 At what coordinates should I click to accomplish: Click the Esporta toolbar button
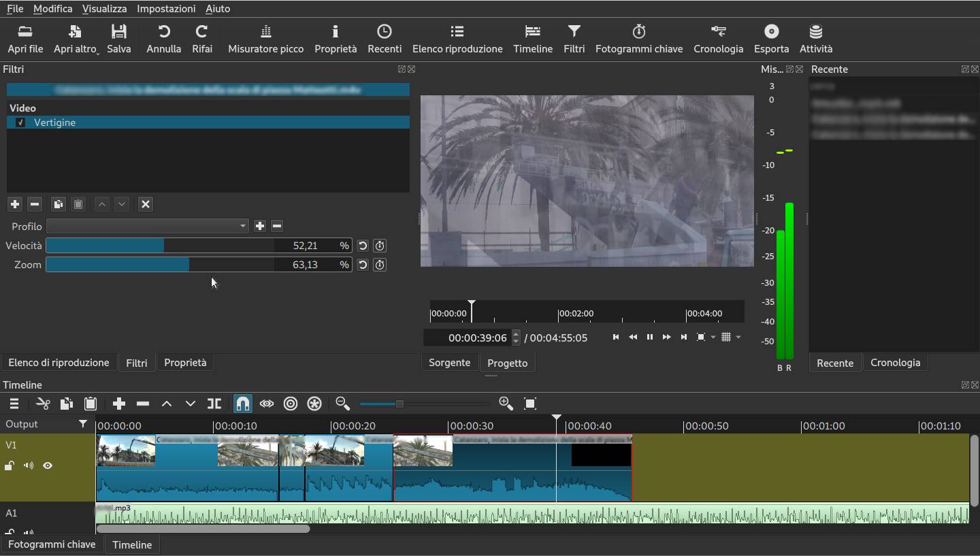point(772,39)
